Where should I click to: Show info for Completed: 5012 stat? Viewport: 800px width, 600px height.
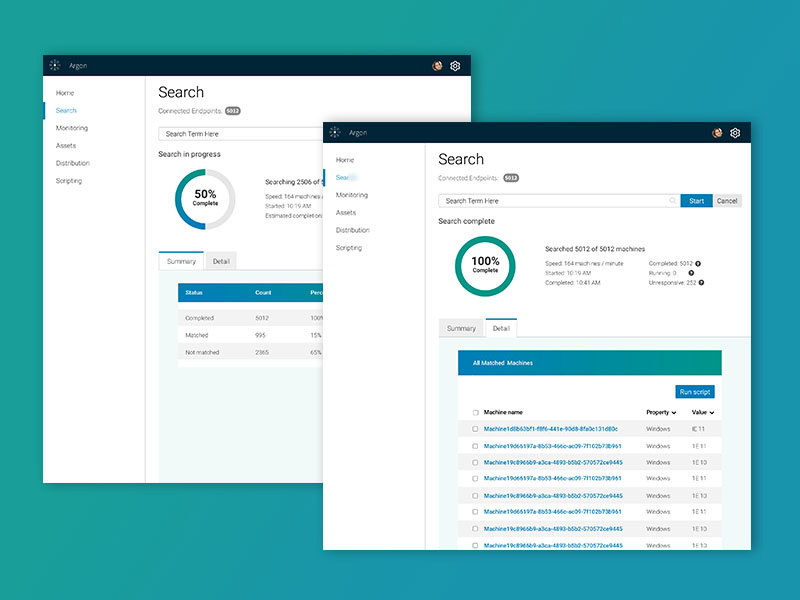pyautogui.click(x=698, y=264)
